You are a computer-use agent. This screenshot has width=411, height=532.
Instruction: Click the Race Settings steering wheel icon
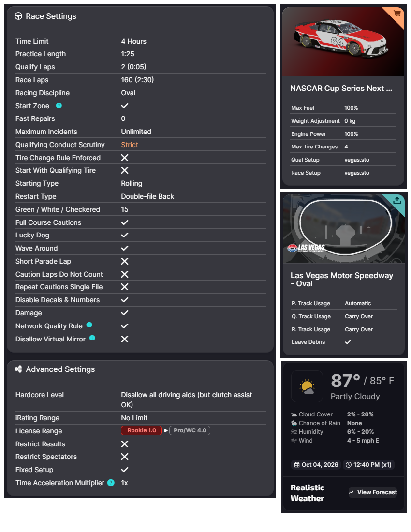pos(18,16)
